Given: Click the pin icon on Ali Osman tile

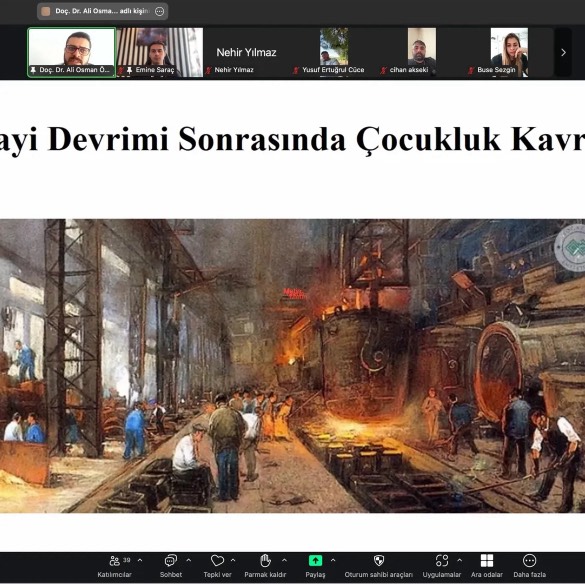Looking at the screenshot, I should [33, 70].
